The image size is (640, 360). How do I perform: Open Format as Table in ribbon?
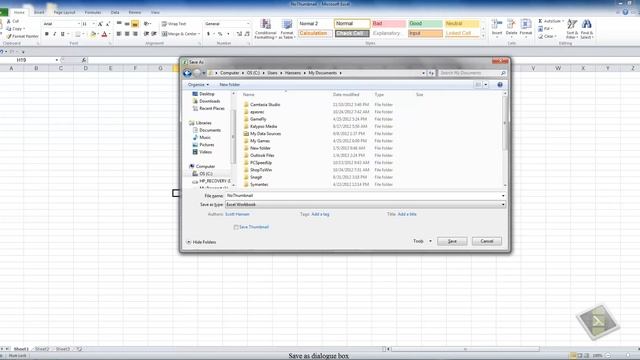287,29
